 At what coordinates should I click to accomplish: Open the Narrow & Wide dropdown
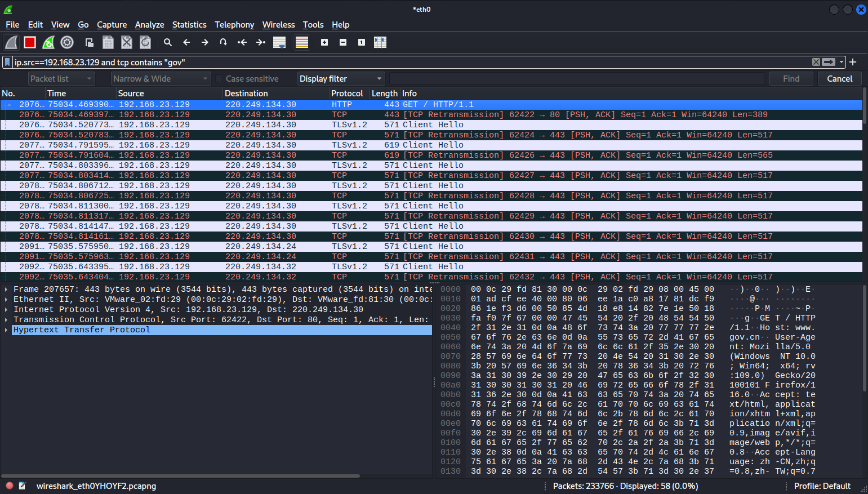[161, 79]
